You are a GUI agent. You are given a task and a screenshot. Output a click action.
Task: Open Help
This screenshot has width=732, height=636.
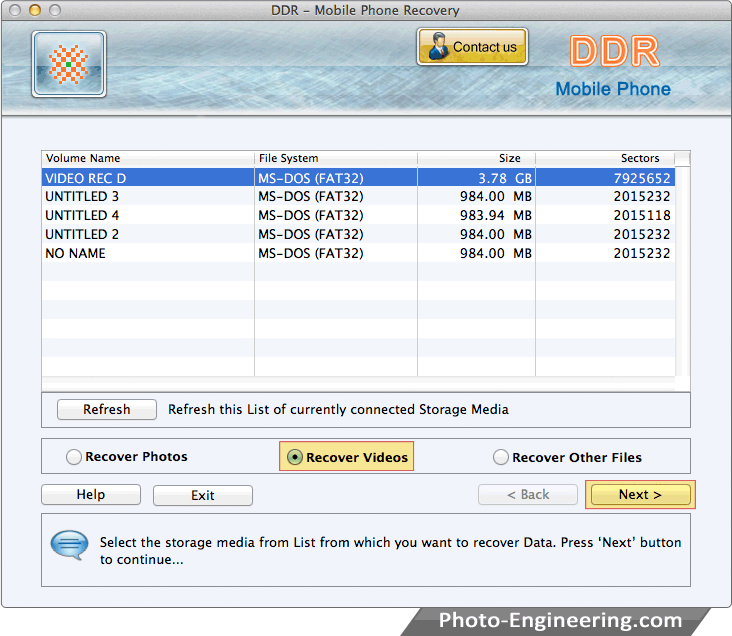coord(91,495)
